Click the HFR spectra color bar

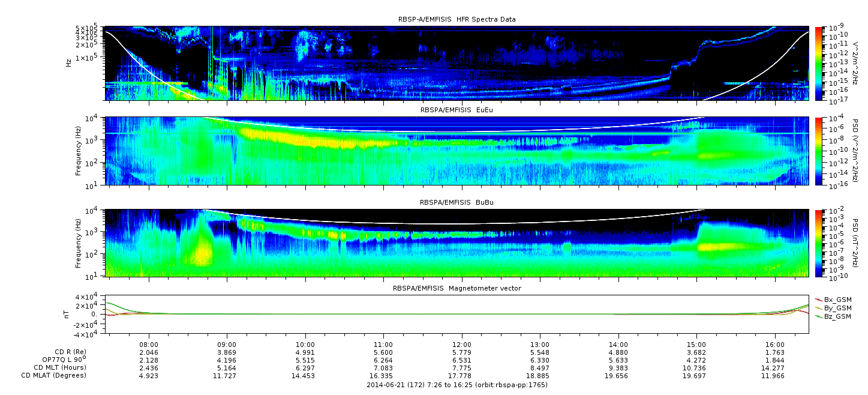click(819, 62)
